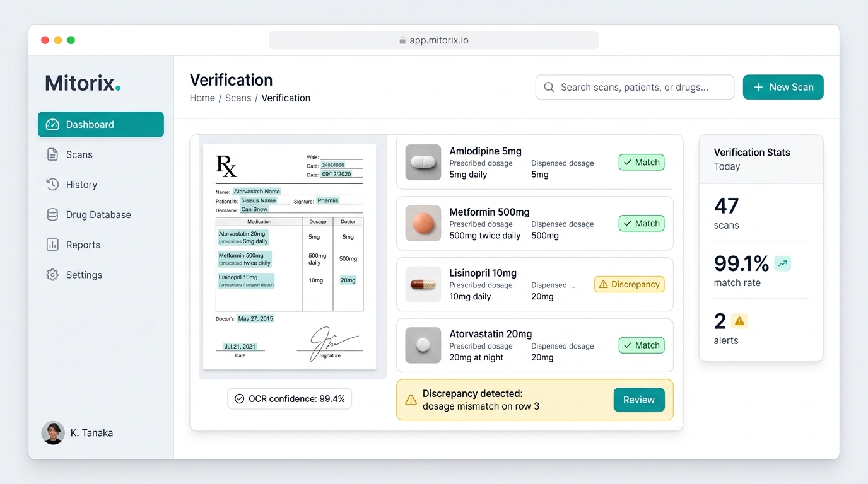Click the Reports chart icon
The image size is (868, 484).
(53, 245)
